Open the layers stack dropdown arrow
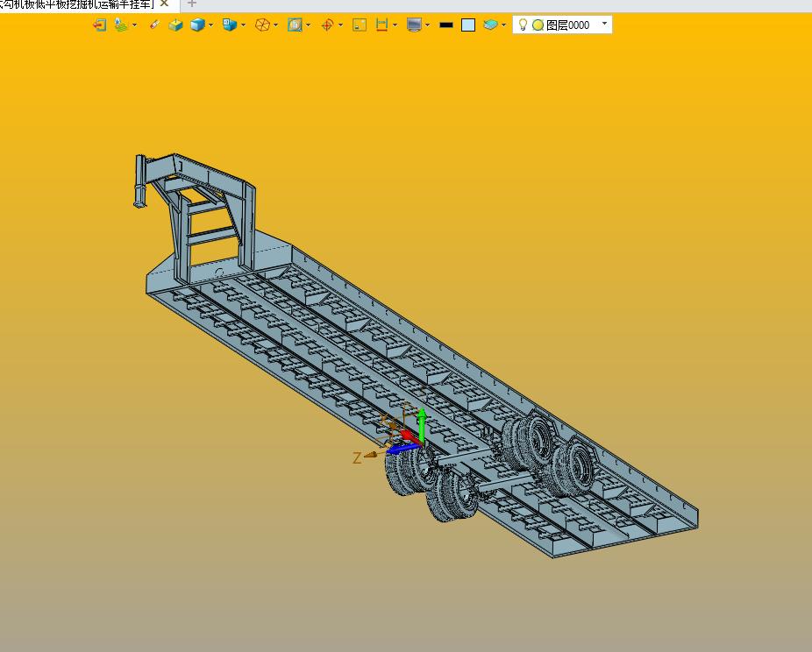The image size is (812, 652). click(504, 25)
